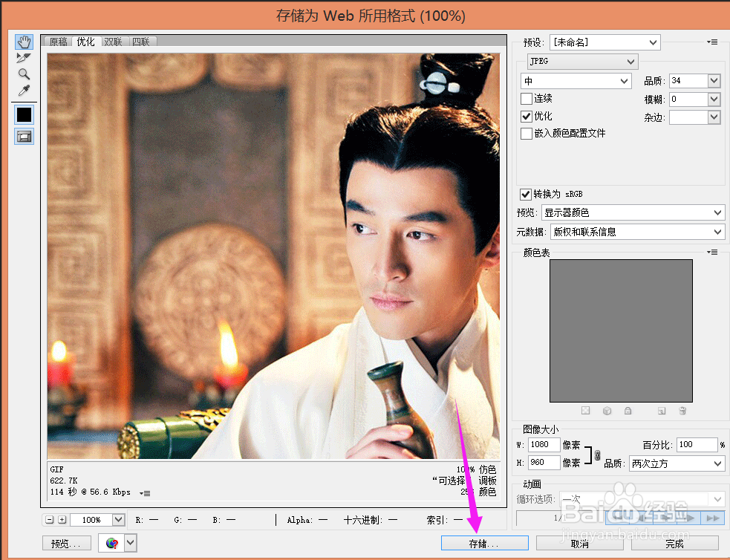730x560 pixels.
Task: Click the browser preview globe icon
Action: 111,543
